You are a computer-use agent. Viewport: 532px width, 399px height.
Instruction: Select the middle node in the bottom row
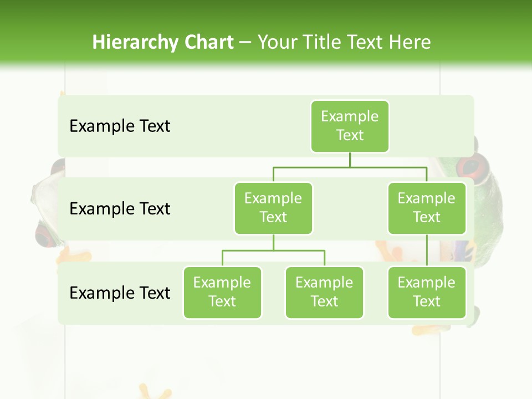pyautogui.click(x=324, y=292)
